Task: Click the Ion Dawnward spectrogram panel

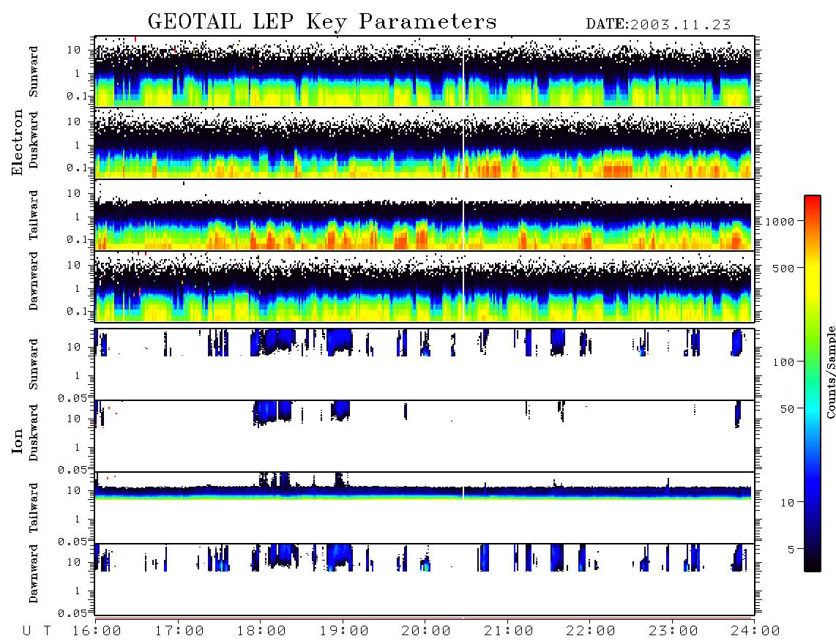Action: point(425,579)
